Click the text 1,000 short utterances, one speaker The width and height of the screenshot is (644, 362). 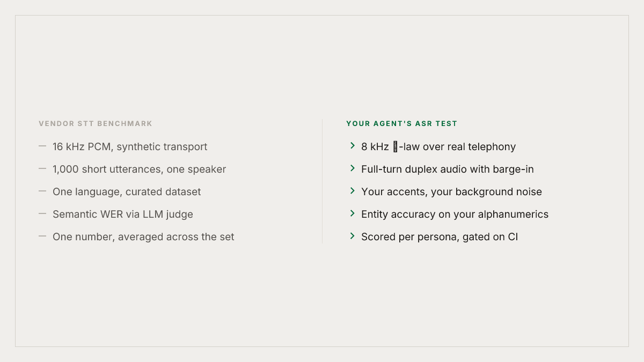(x=140, y=169)
